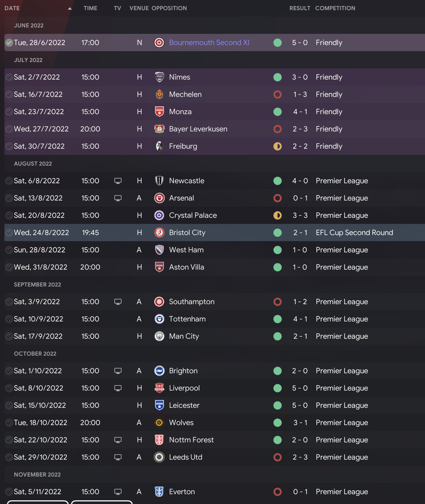Click the red loss indicator for Leeds Utd
This screenshot has width=425, height=504.
click(278, 457)
